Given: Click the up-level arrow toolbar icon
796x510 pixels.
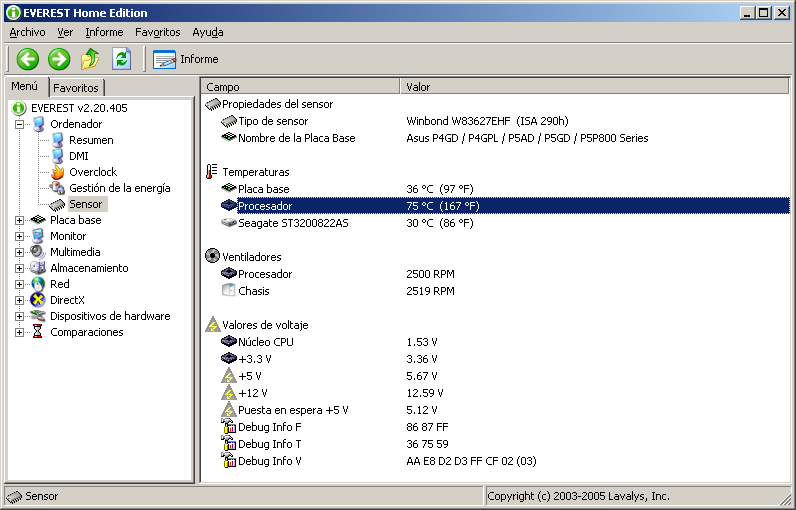Looking at the screenshot, I should 90,59.
